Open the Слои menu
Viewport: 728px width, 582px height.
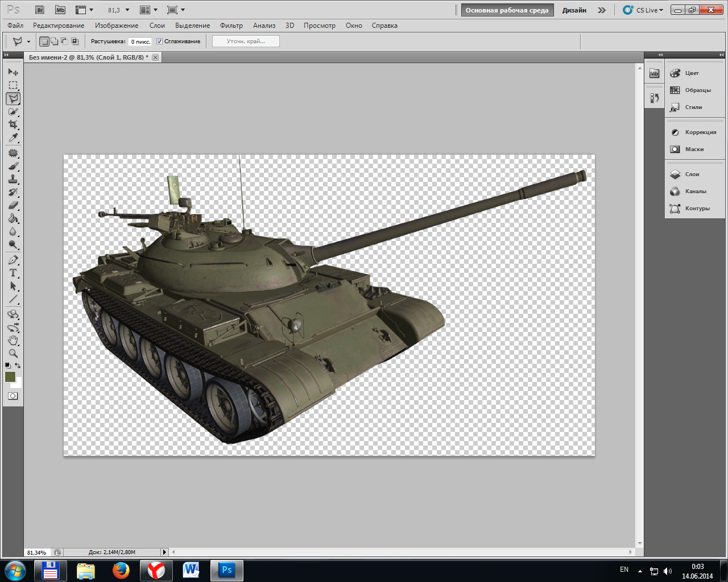click(157, 26)
